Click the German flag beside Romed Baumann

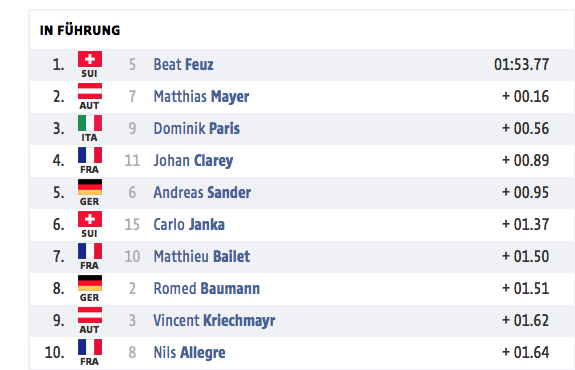pyautogui.click(x=90, y=283)
